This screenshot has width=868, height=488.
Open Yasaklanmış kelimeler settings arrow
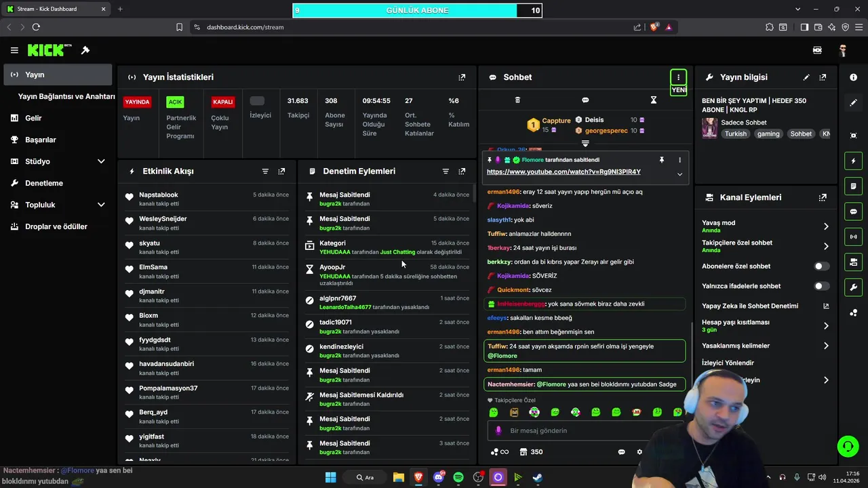pos(826,346)
